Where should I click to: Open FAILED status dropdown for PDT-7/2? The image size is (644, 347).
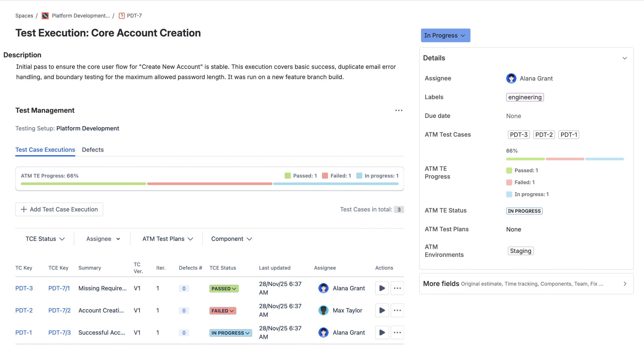point(222,311)
